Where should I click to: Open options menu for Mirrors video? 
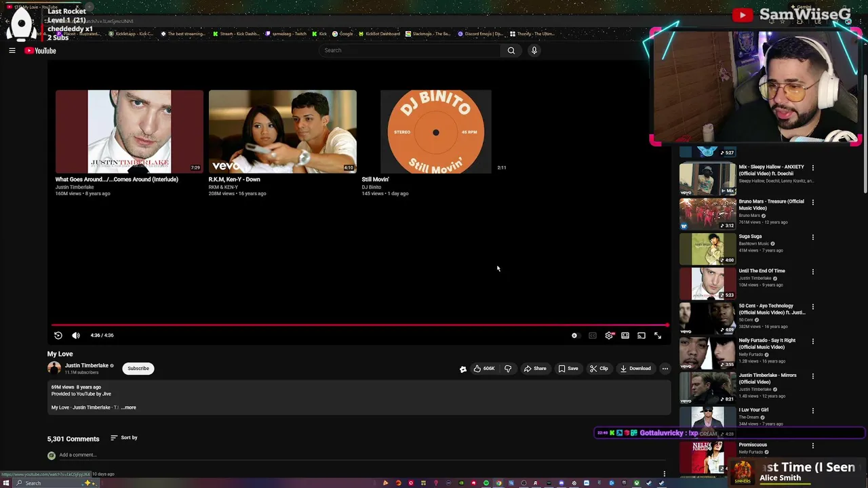click(x=813, y=375)
